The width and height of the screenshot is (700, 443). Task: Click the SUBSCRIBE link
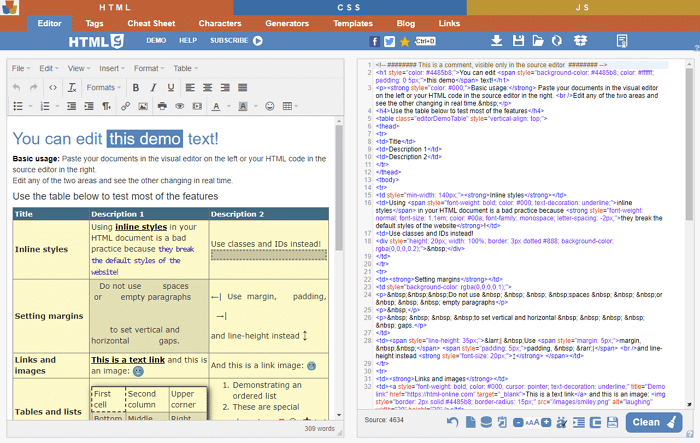(x=229, y=41)
